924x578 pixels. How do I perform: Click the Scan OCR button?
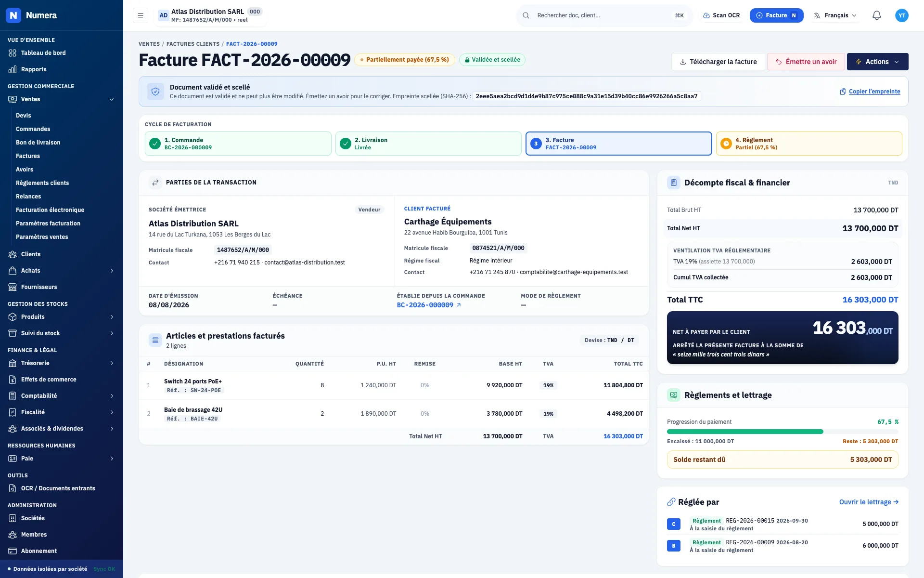721,15
